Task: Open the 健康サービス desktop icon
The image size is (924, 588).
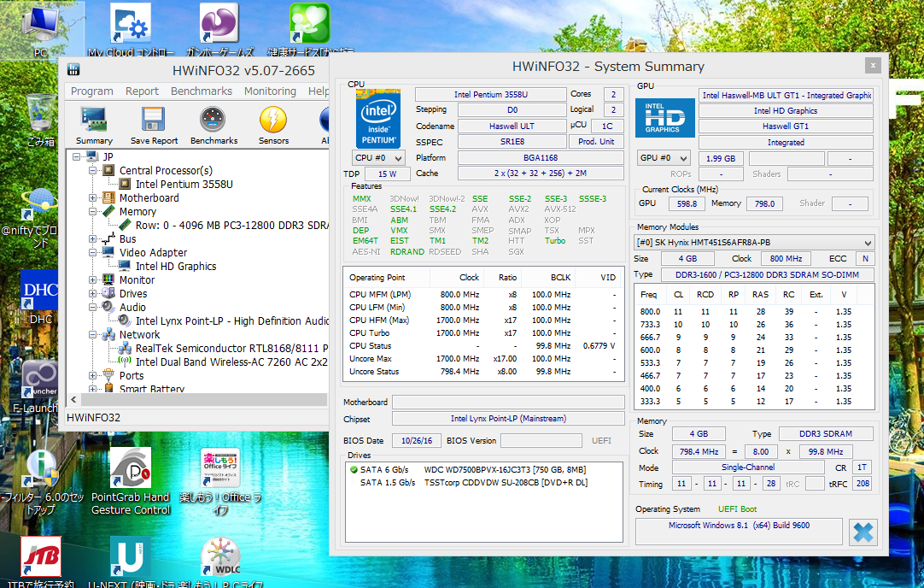Action: pyautogui.click(x=310, y=30)
